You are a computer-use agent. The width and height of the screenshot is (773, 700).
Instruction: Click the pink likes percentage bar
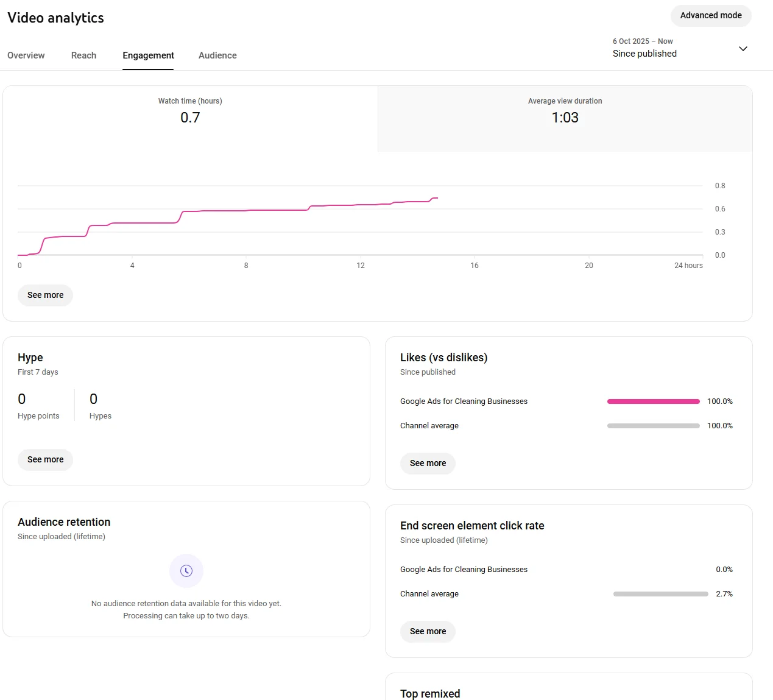pos(653,401)
